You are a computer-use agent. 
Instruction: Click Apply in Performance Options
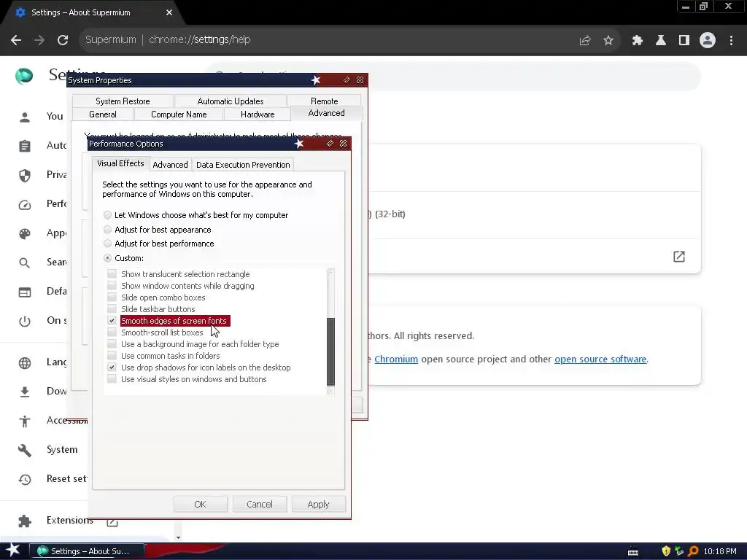point(318,505)
